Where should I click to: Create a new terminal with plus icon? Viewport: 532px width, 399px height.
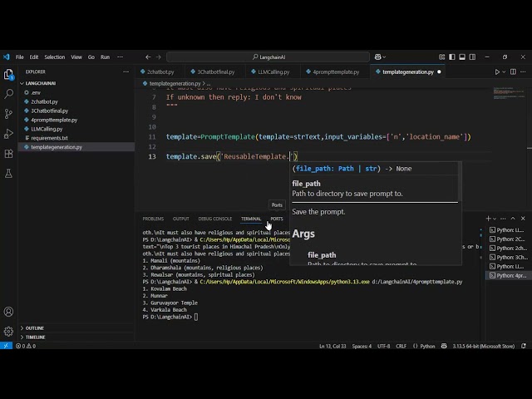(x=488, y=219)
